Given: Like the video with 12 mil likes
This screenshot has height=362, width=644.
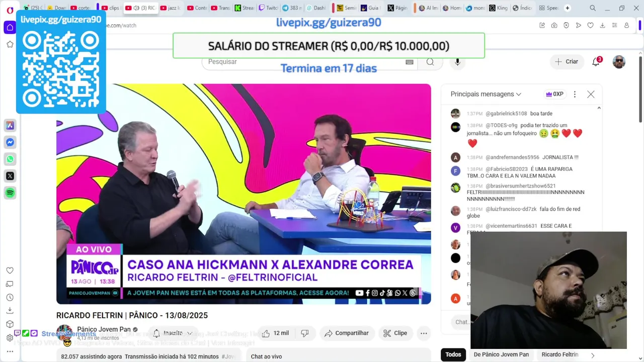Looking at the screenshot, I should pyautogui.click(x=275, y=333).
